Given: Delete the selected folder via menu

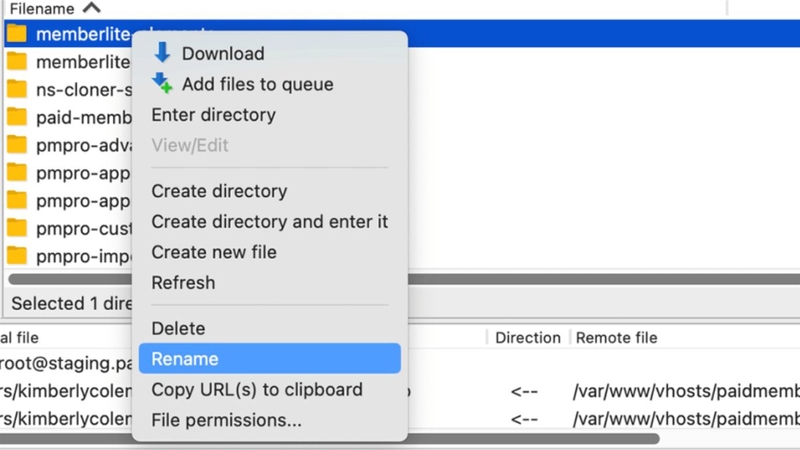Looking at the screenshot, I should click(x=178, y=328).
